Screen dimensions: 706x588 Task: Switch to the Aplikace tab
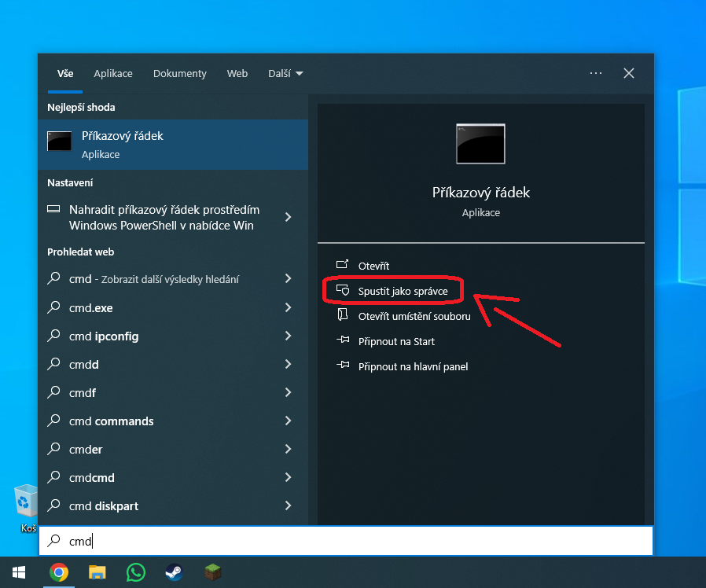113,73
